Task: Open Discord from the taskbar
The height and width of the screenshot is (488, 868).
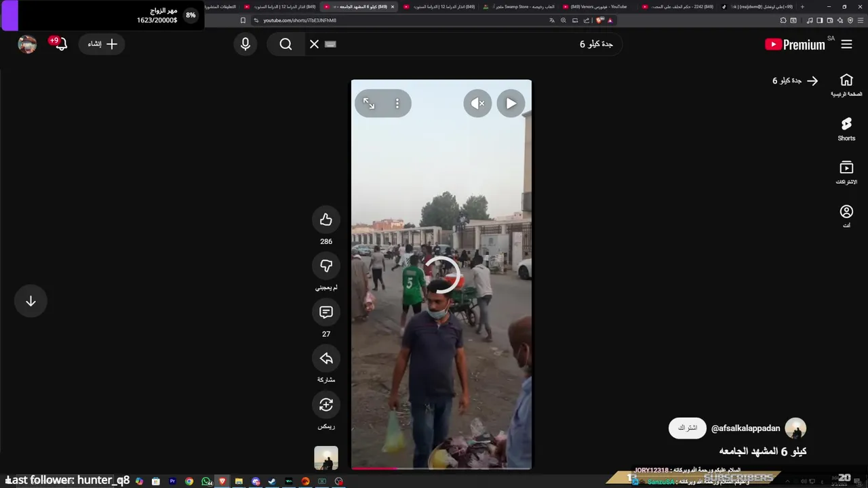Action: tap(256, 481)
